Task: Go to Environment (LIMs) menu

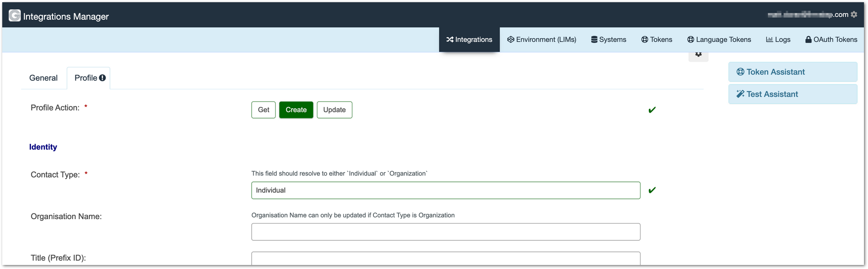Action: tap(542, 40)
